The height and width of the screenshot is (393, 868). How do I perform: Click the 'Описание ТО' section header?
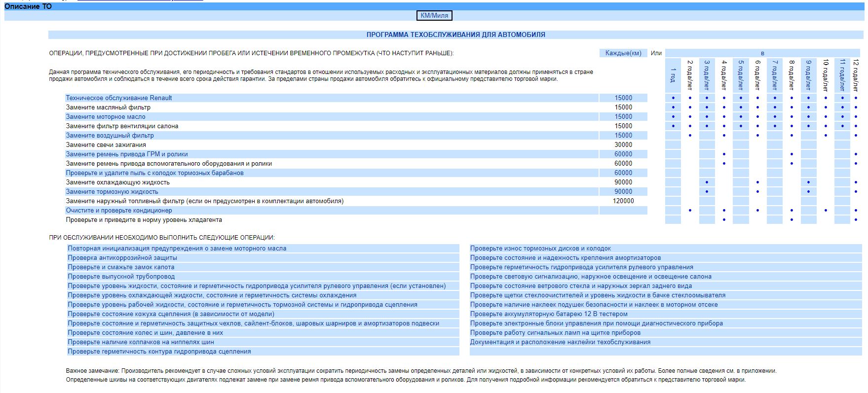[x=28, y=6]
